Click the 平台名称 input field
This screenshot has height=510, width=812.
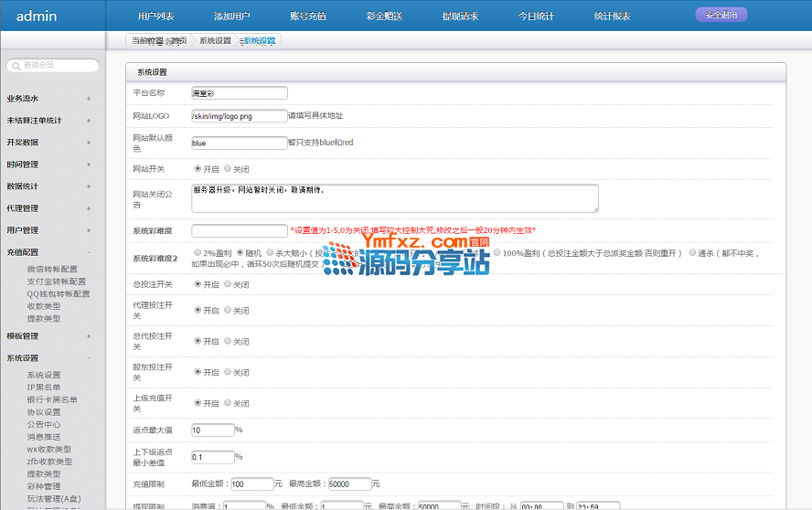click(239, 92)
